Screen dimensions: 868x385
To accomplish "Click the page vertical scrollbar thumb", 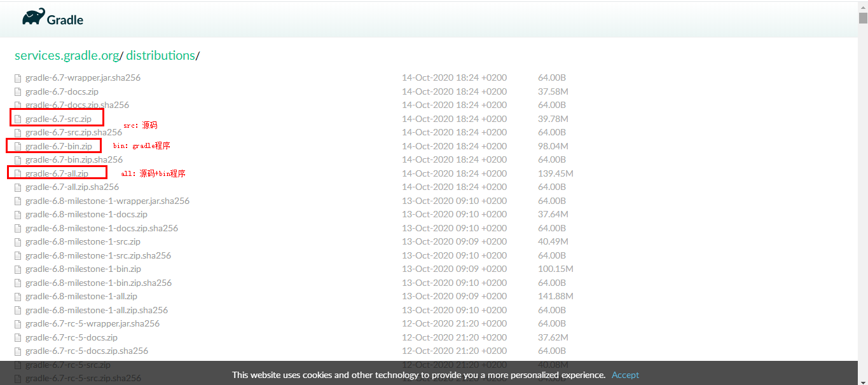I will 863,18.
